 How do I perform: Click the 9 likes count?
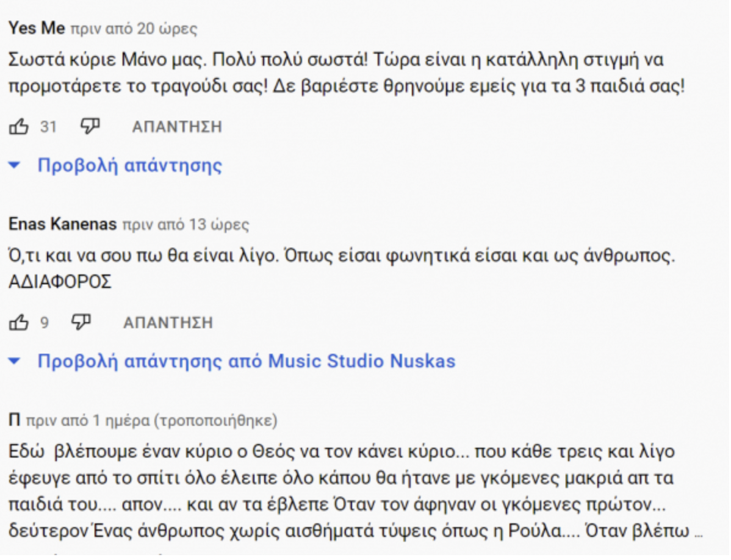point(45,322)
